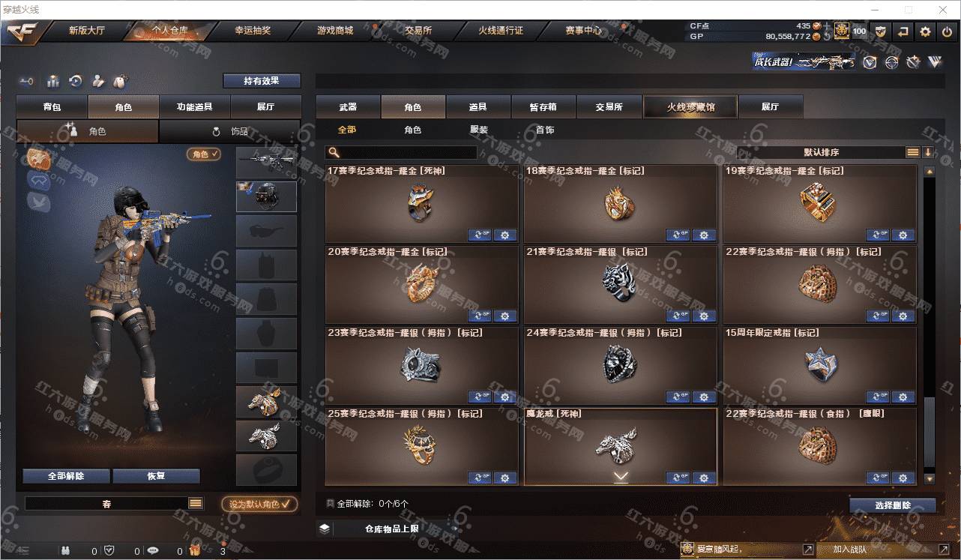Click the 选择删除 button
The height and width of the screenshot is (560, 961).
pos(893,505)
